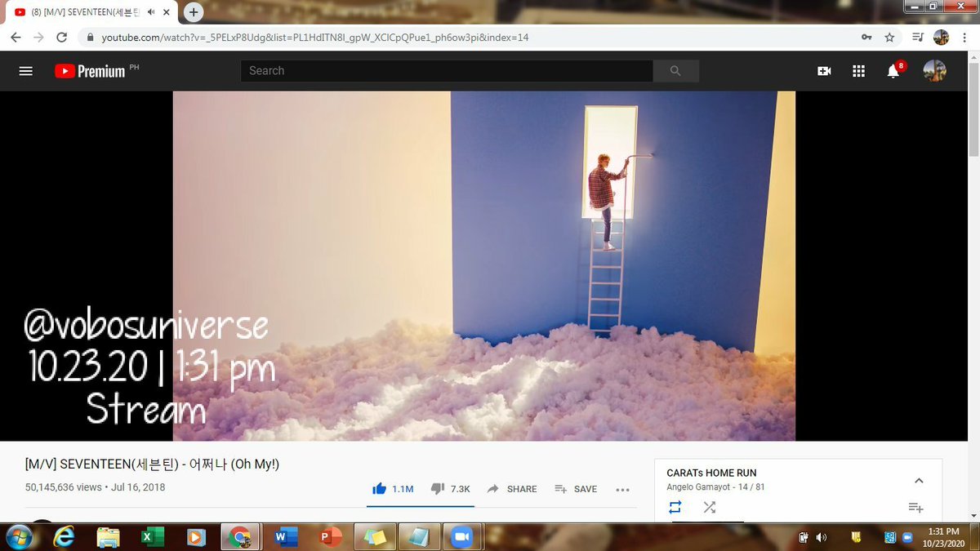The image size is (980, 551).
Task: Open the Chrome profile avatar
Action: click(x=941, y=38)
